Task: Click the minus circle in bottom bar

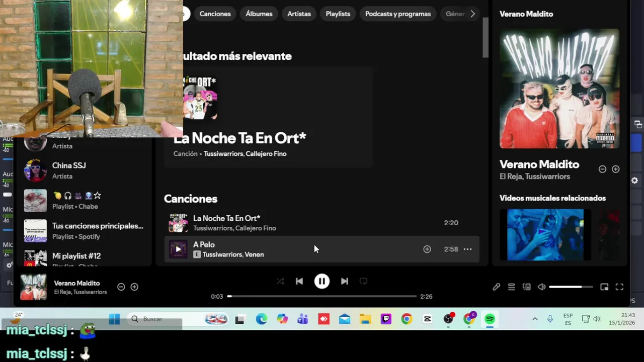Action: [x=121, y=287]
